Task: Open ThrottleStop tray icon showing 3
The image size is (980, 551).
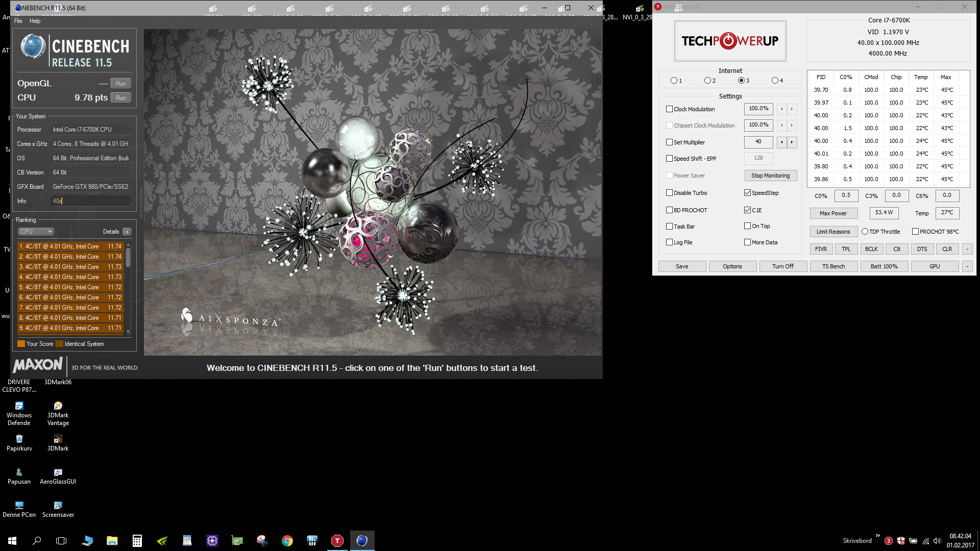Action: coord(889,541)
